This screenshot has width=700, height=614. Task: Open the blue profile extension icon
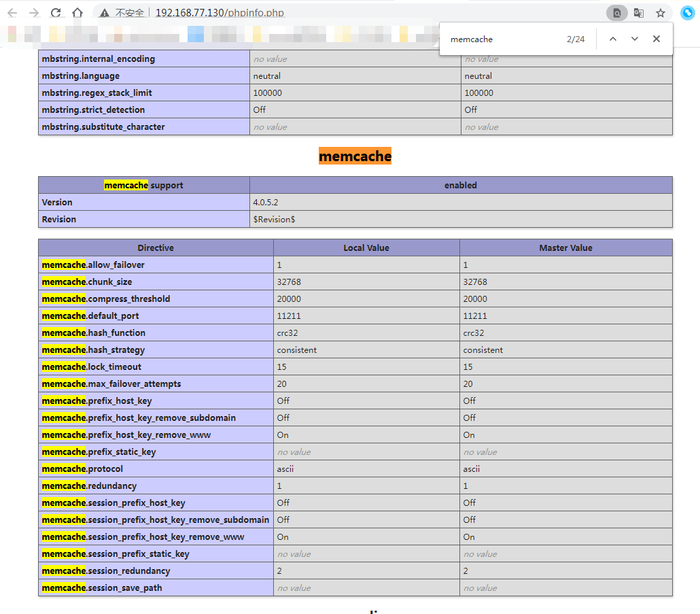688,13
